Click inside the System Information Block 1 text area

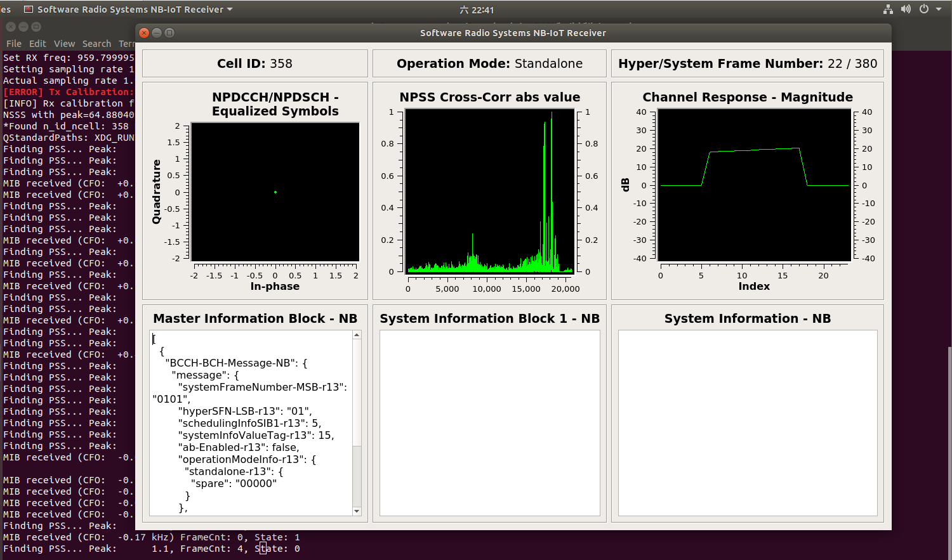[x=489, y=423]
